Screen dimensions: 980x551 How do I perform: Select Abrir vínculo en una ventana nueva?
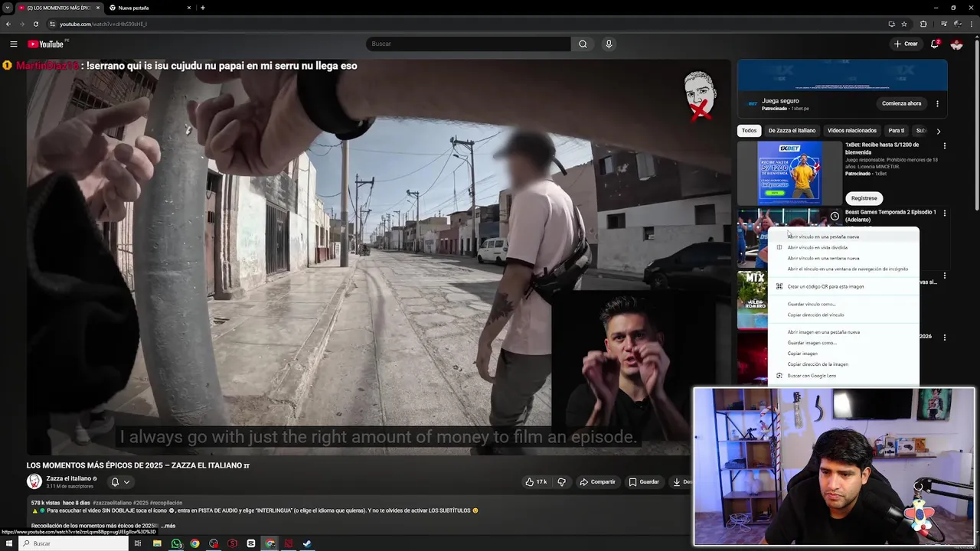[843, 258]
